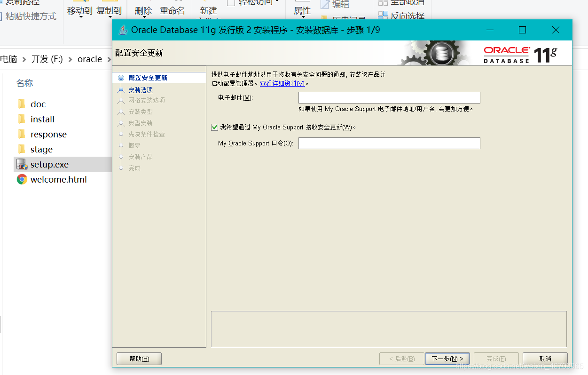Expand chevron after 电脑 in address bar
588x375 pixels.
pos(24,59)
